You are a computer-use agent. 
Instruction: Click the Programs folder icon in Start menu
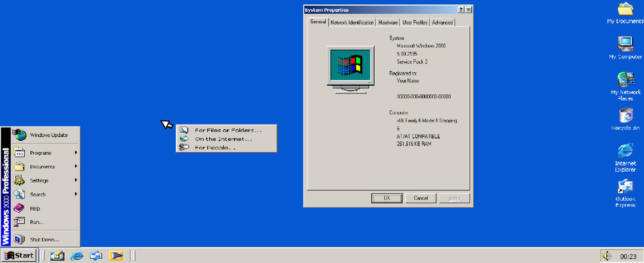tap(19, 152)
